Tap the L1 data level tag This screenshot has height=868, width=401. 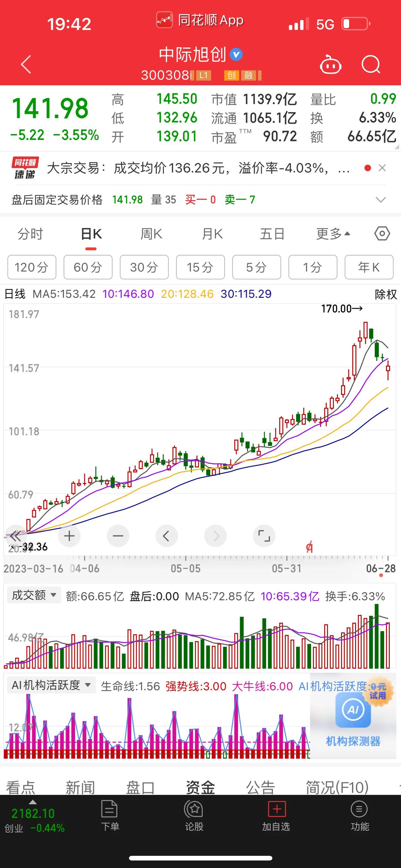[x=203, y=75]
